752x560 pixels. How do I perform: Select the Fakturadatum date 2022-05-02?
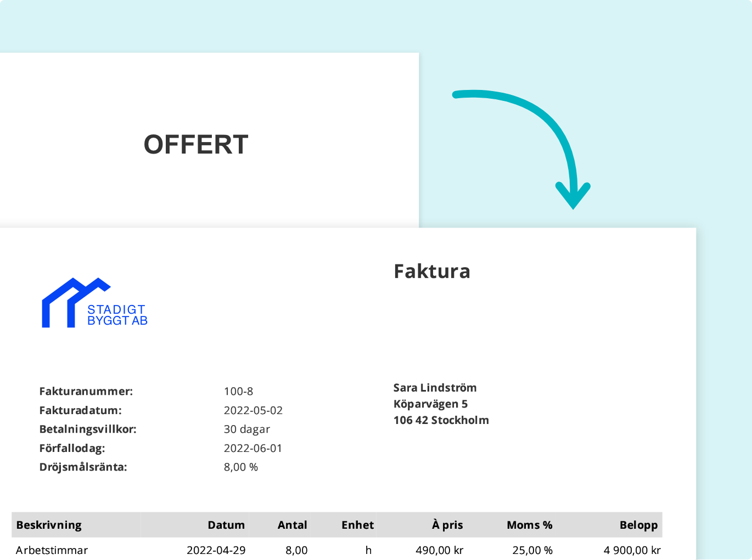[253, 410]
